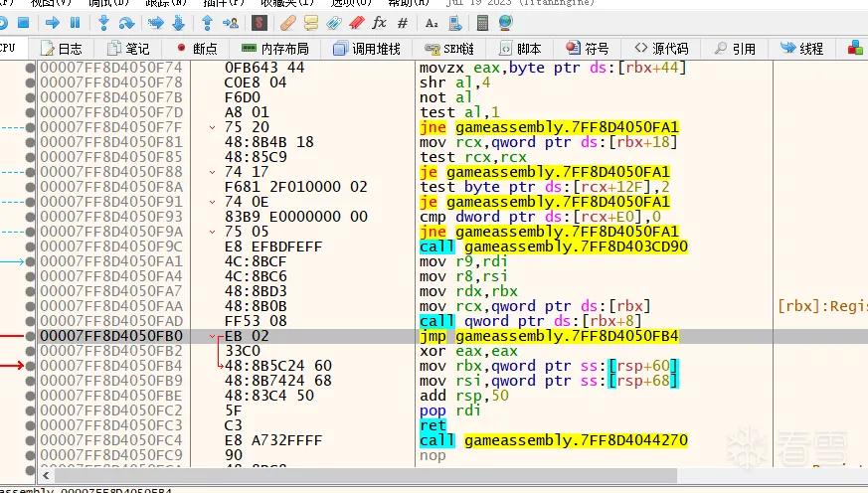
Task: Select the 'ret' instruction row
Action: click(433, 426)
